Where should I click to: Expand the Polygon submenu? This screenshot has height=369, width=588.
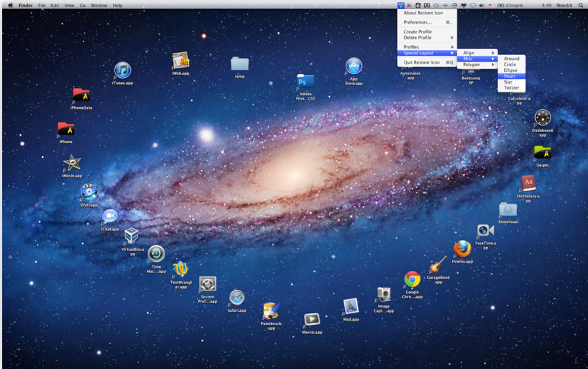(x=477, y=65)
